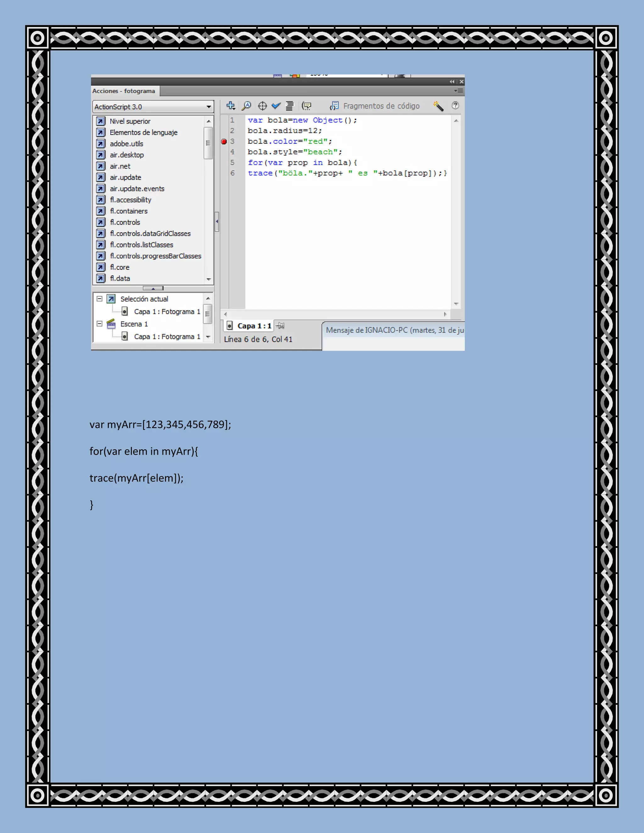Open the air.net package
The width and height of the screenshot is (644, 833).
pos(120,166)
